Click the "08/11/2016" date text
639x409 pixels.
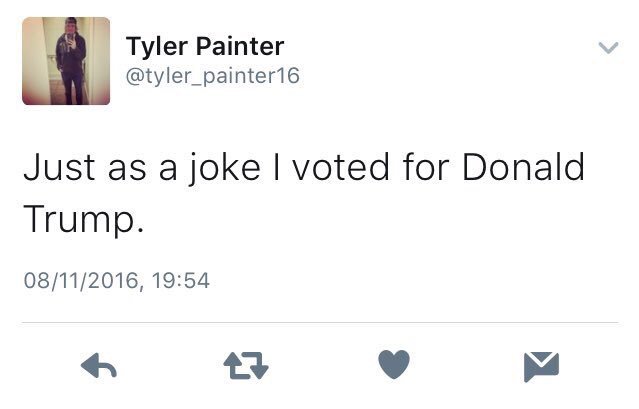click(x=85, y=281)
